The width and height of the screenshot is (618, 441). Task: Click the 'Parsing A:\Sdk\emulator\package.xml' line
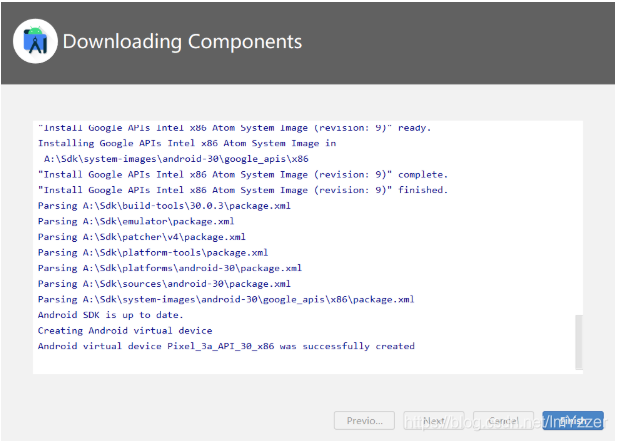click(136, 221)
